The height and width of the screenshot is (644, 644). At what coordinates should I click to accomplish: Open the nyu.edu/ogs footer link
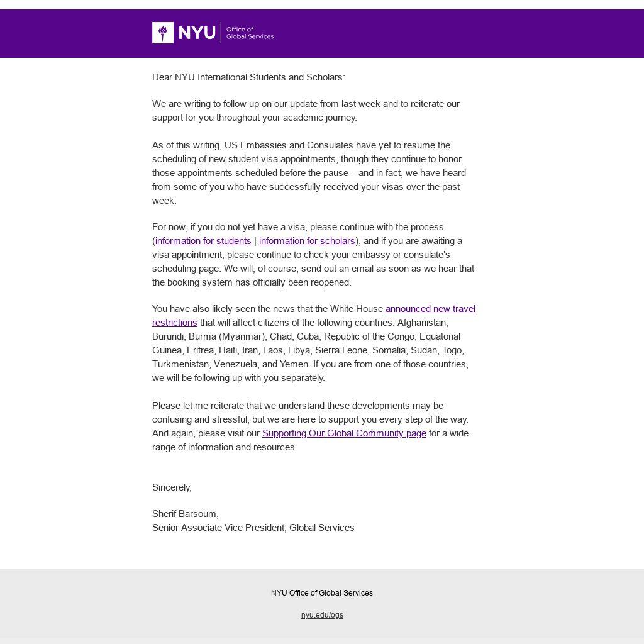(x=322, y=615)
